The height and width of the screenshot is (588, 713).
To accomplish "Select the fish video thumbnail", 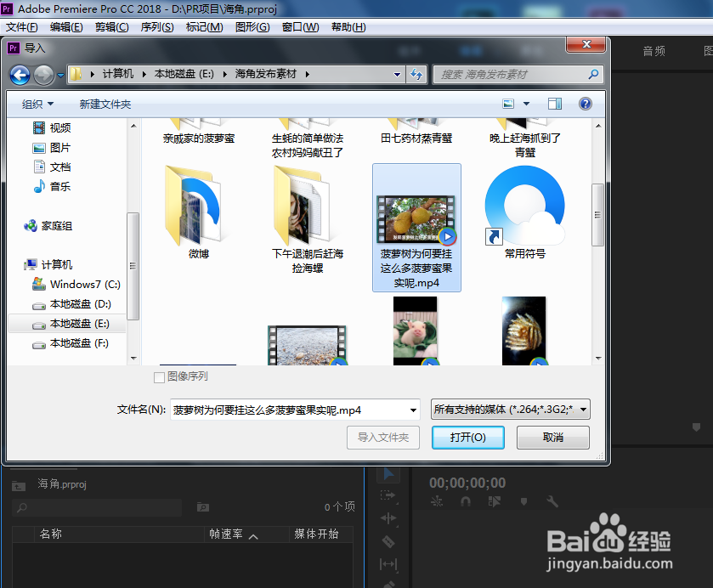I will tap(523, 331).
